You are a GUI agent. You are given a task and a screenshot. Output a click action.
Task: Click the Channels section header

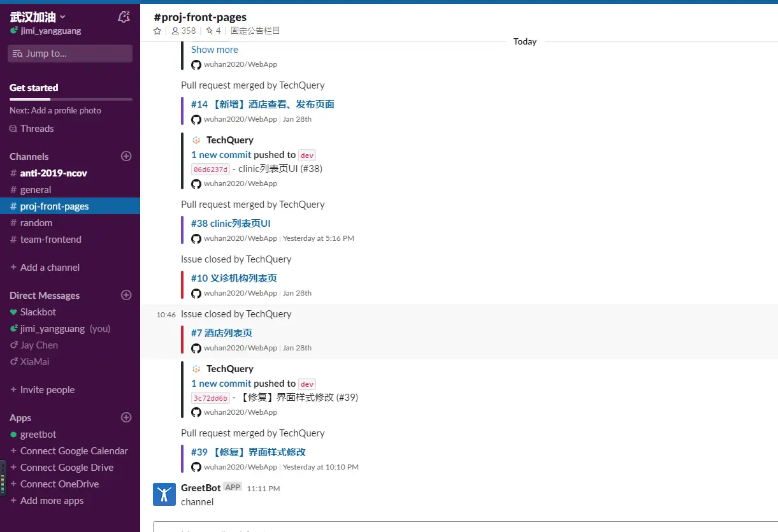click(29, 156)
